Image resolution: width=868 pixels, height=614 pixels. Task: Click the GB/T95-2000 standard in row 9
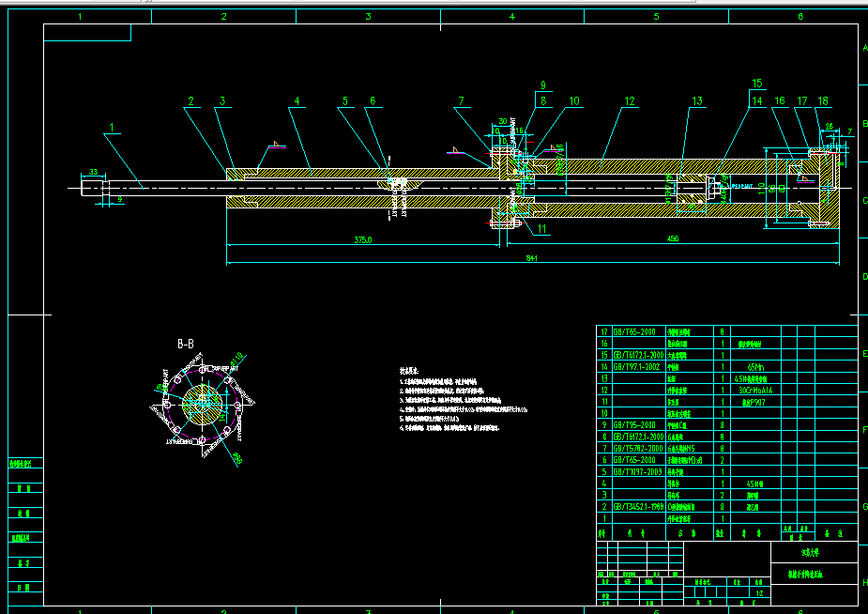pyautogui.click(x=633, y=425)
